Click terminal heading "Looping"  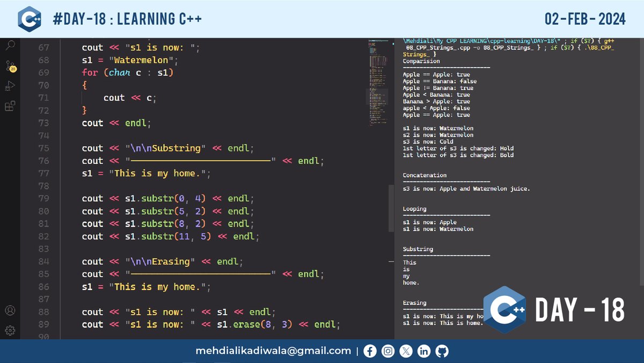point(415,209)
